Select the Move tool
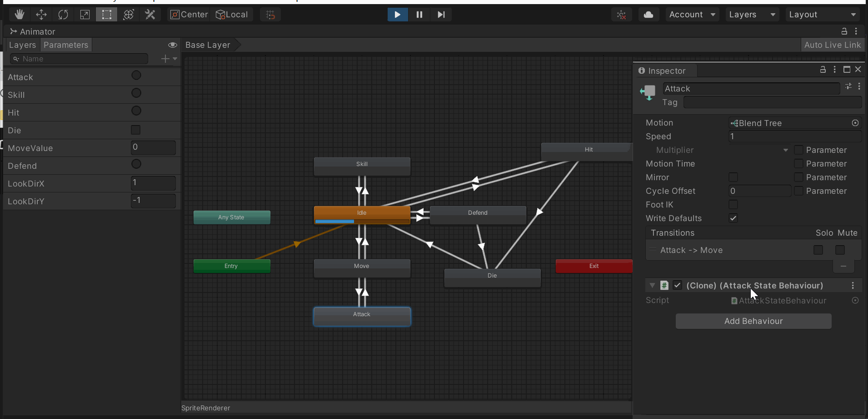 41,15
